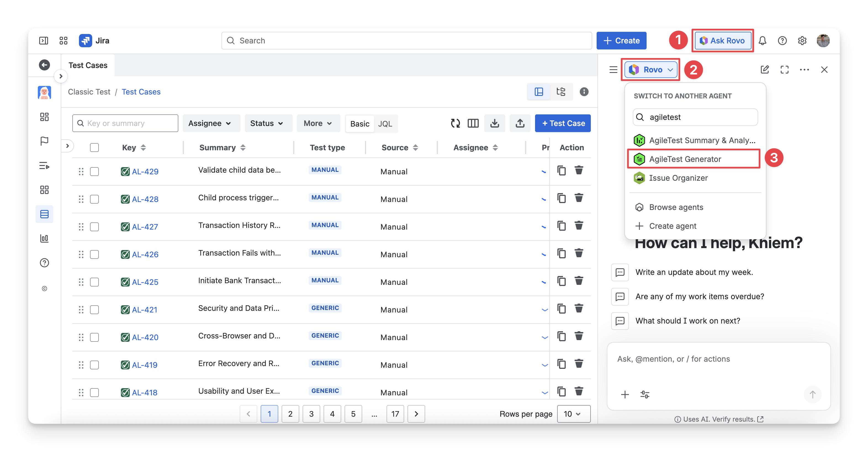868x452 pixels.
Task: Check the box for row AL-427
Action: [x=94, y=227]
